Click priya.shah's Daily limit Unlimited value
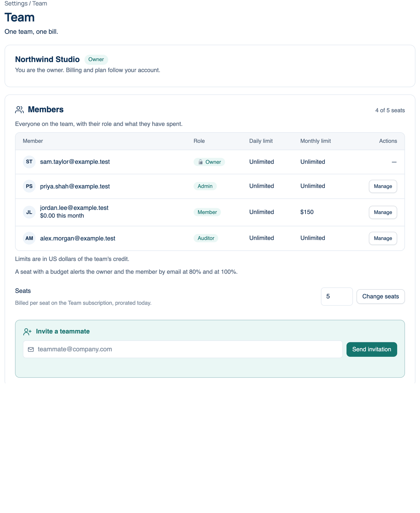This screenshot has height=513, width=420. (x=262, y=186)
